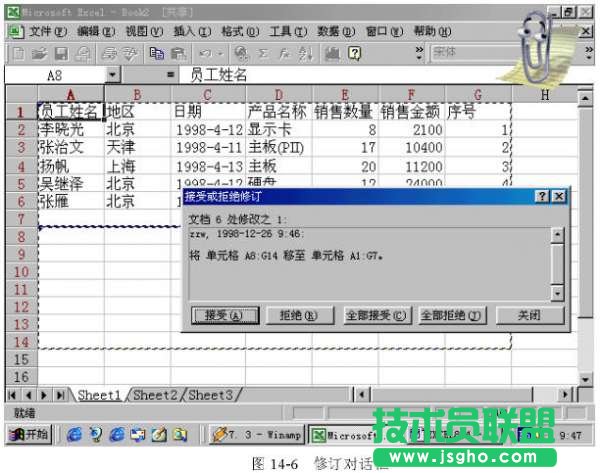Expand More Buttons chevron on formatting toolbar

(589, 54)
